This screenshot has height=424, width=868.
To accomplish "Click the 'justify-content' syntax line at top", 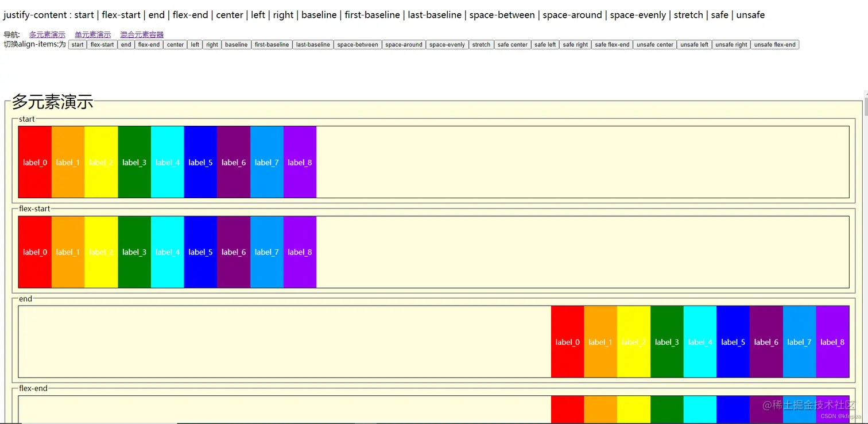I will click(384, 15).
